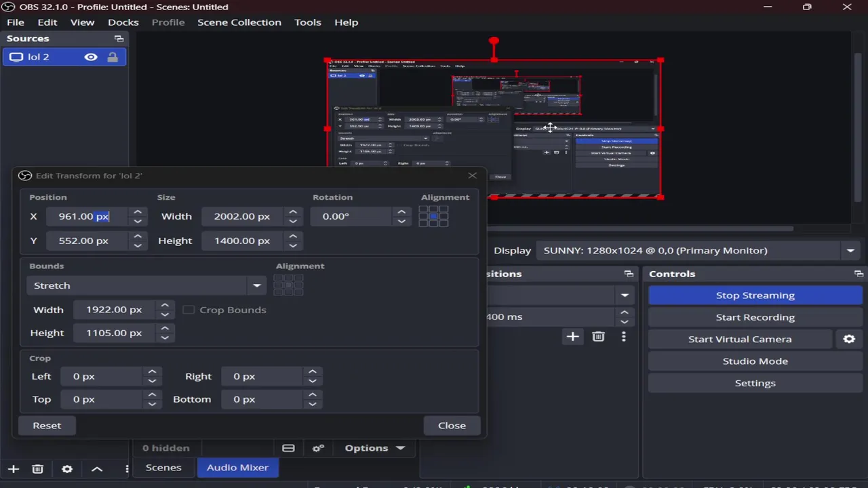The image size is (868, 488).
Task: Add a new source with plus icon
Action: pos(13,469)
